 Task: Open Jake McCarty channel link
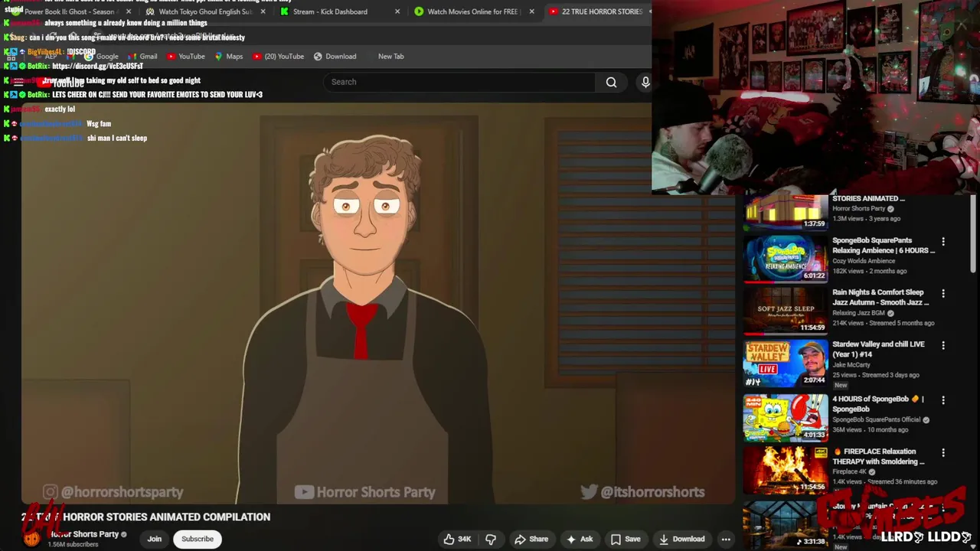[851, 365]
